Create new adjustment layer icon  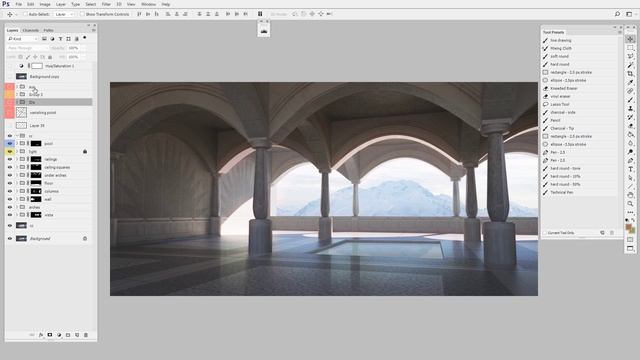[59, 335]
